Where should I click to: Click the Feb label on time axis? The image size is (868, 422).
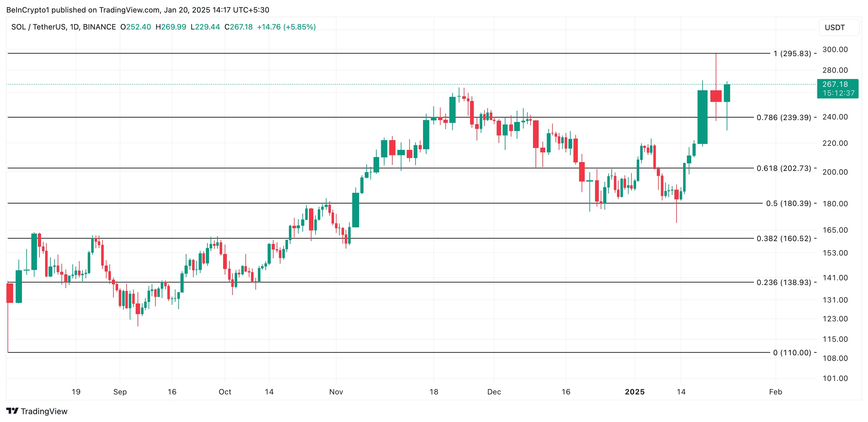pos(775,392)
